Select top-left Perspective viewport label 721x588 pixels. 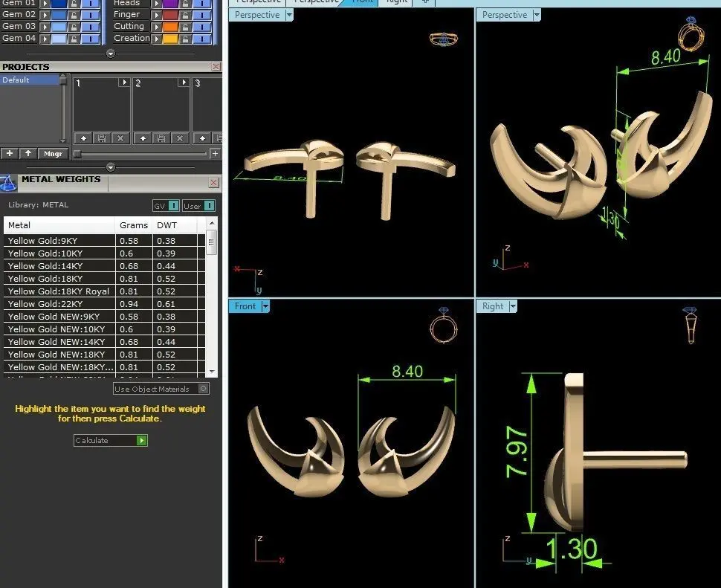click(257, 15)
